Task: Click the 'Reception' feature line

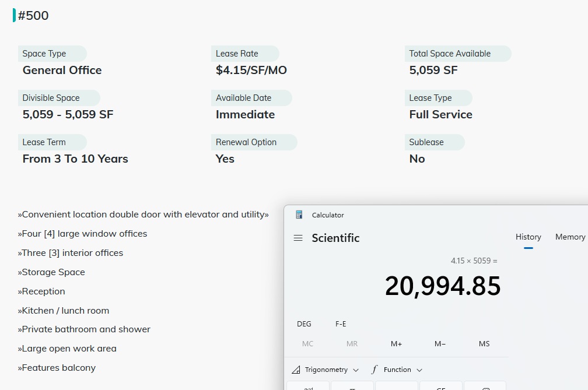Action: 41,291
